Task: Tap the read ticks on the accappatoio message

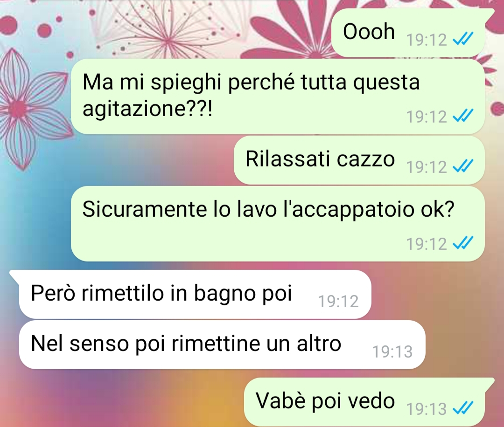Action: [x=462, y=243]
